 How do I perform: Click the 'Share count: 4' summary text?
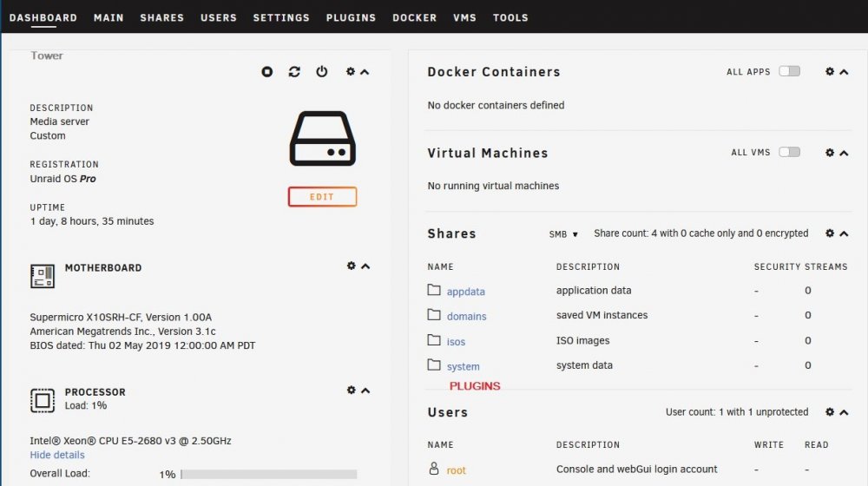(700, 233)
